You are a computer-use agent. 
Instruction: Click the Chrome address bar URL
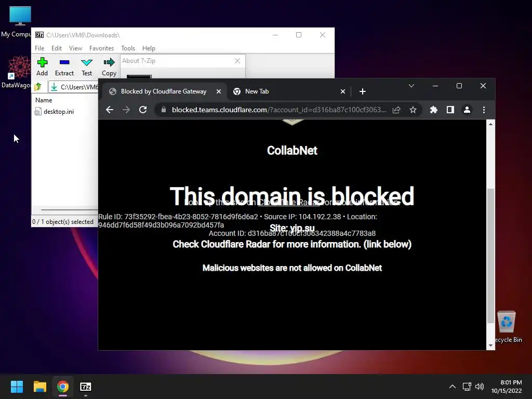[279, 110]
